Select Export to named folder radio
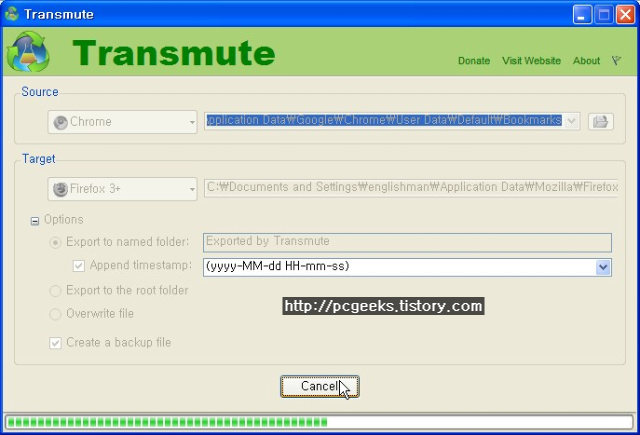 [x=55, y=242]
